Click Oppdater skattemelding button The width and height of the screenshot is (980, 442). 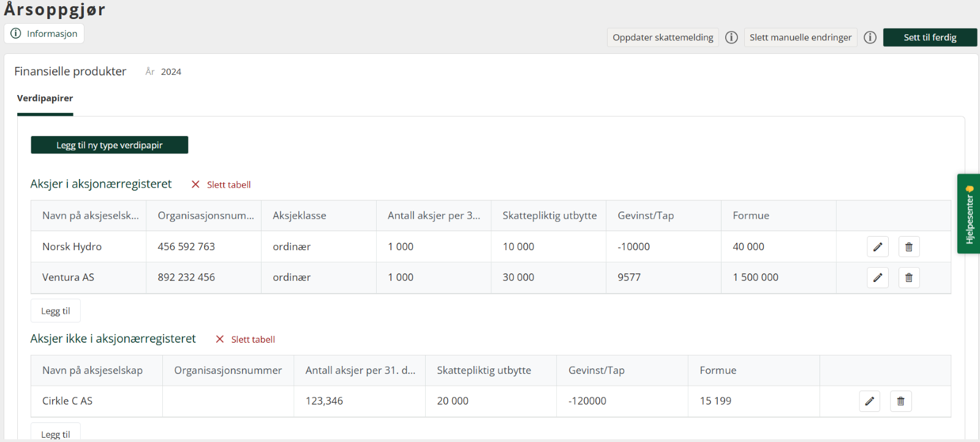663,37
